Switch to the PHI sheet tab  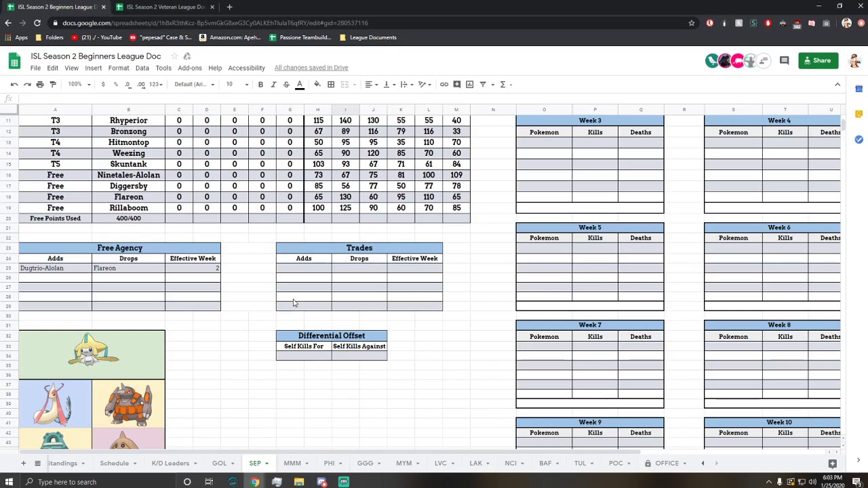click(x=333, y=464)
